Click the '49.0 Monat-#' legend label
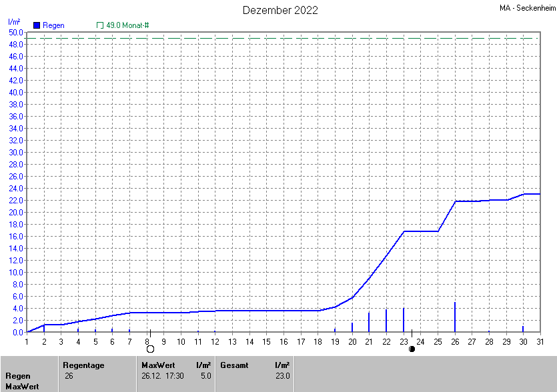557x392 pixels. [127, 25]
